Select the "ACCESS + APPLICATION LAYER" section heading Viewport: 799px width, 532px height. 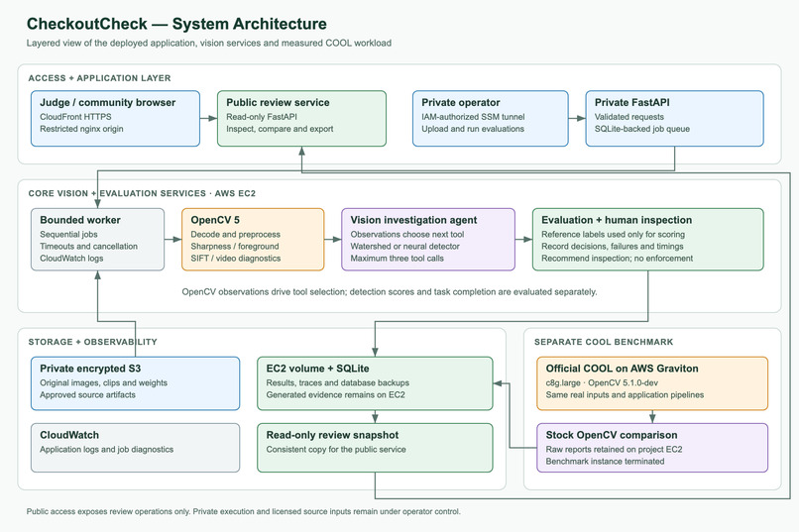tap(99, 78)
